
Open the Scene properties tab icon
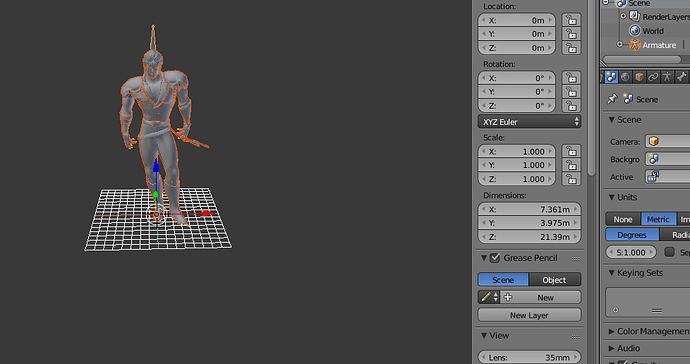[x=611, y=77]
